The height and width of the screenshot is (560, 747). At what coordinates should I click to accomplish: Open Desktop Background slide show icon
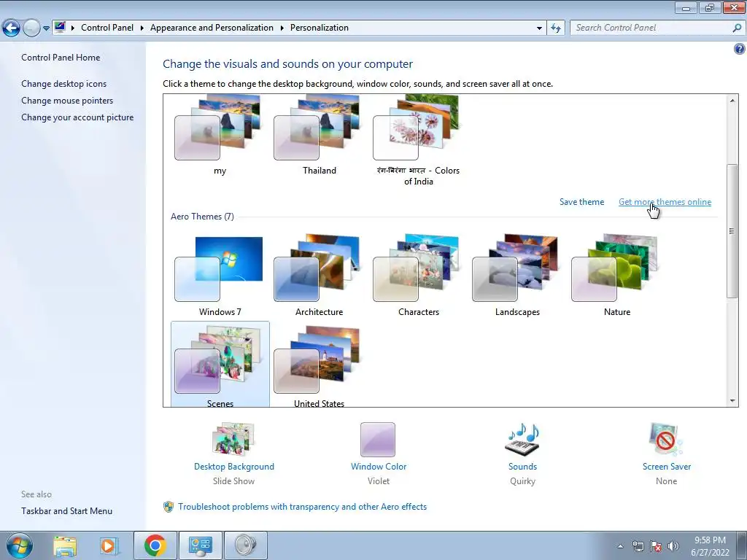pos(233,439)
